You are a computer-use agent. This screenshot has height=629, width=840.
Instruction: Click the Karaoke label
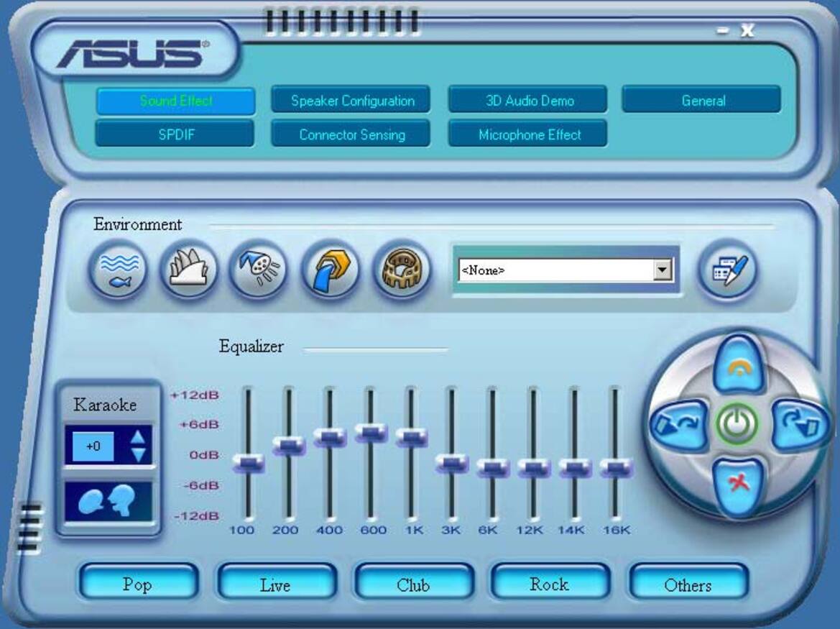[x=105, y=405]
